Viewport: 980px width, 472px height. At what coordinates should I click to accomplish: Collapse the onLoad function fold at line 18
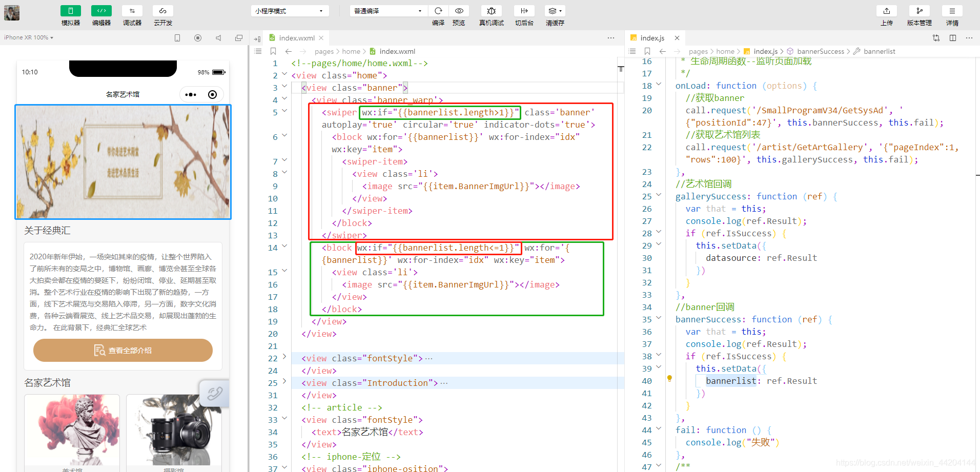[659, 85]
